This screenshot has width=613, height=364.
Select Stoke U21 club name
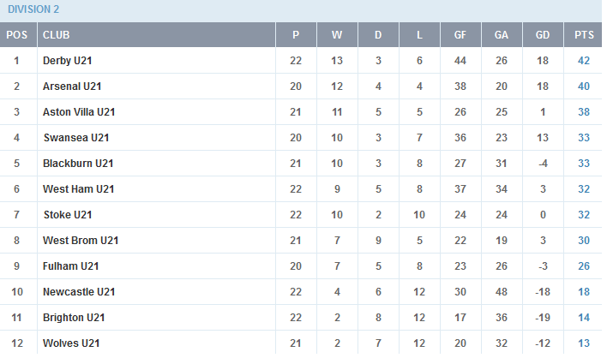point(68,215)
